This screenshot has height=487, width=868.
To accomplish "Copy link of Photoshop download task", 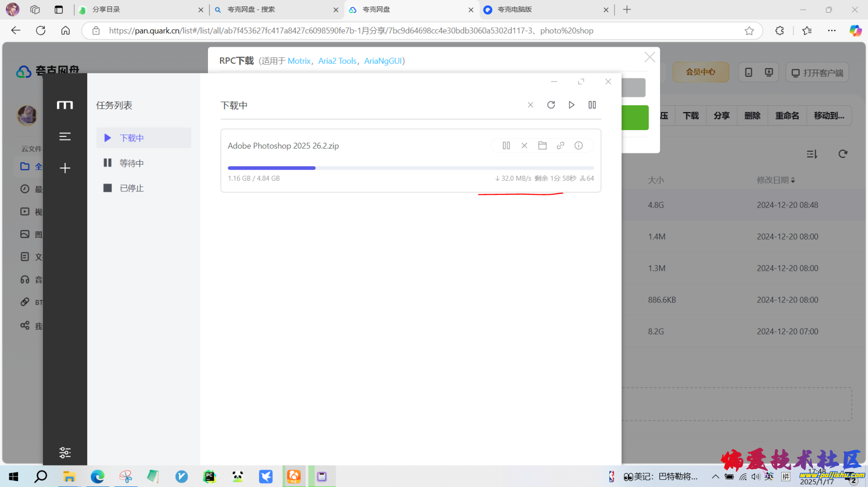I will [560, 146].
